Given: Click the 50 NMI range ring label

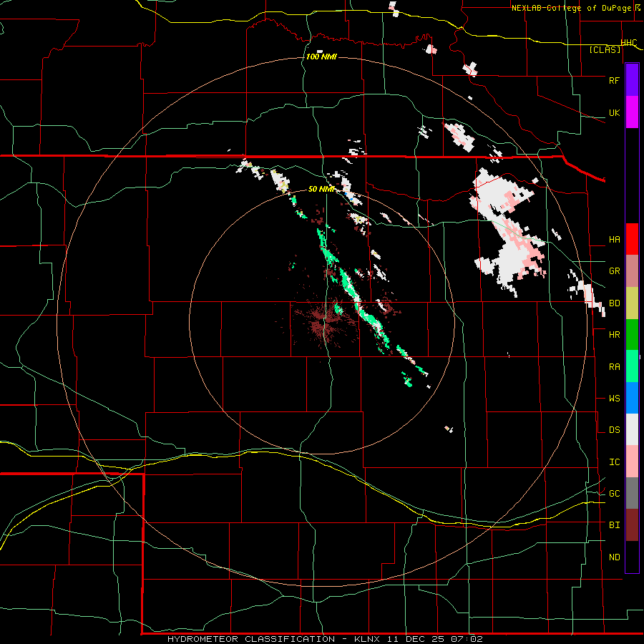Looking at the screenshot, I should pos(321,189).
